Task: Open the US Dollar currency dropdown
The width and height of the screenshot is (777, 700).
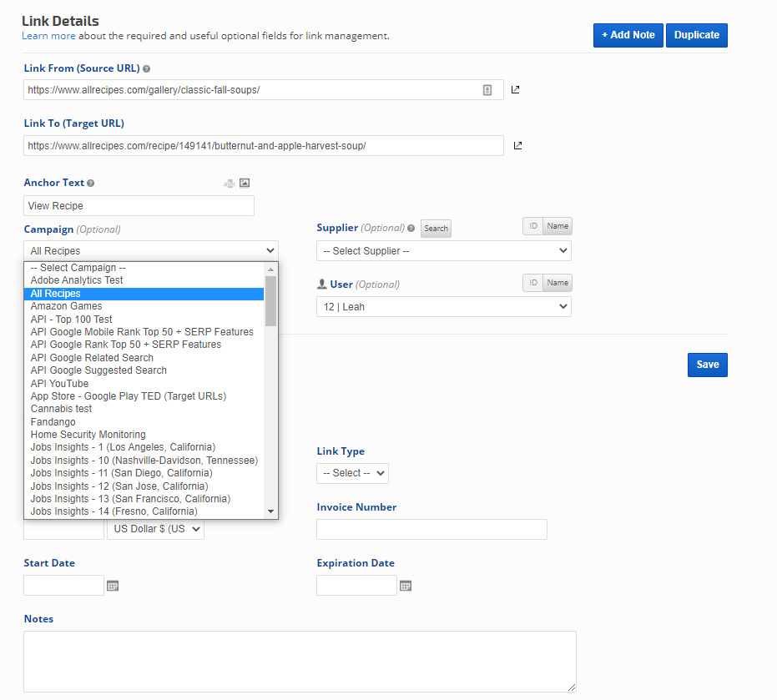Action: [x=155, y=529]
